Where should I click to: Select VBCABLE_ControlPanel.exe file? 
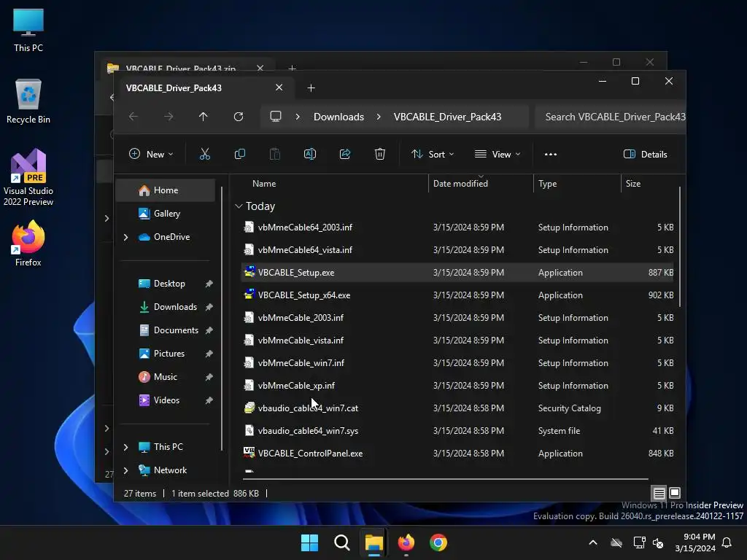(x=457, y=454)
